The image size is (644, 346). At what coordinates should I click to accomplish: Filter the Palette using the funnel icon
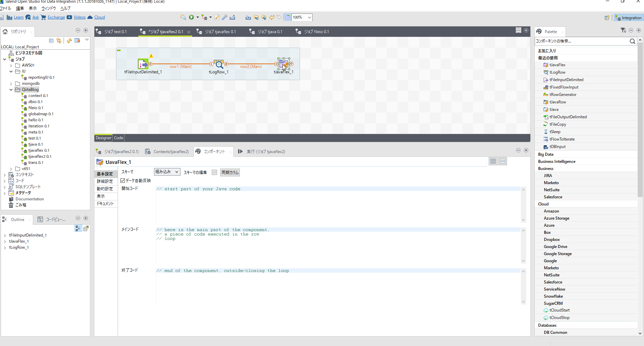click(x=623, y=30)
